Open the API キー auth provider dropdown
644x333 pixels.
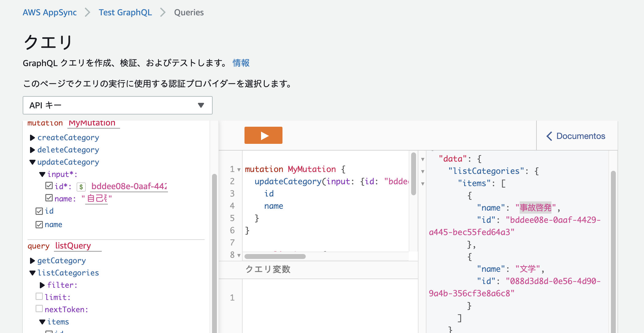point(118,105)
